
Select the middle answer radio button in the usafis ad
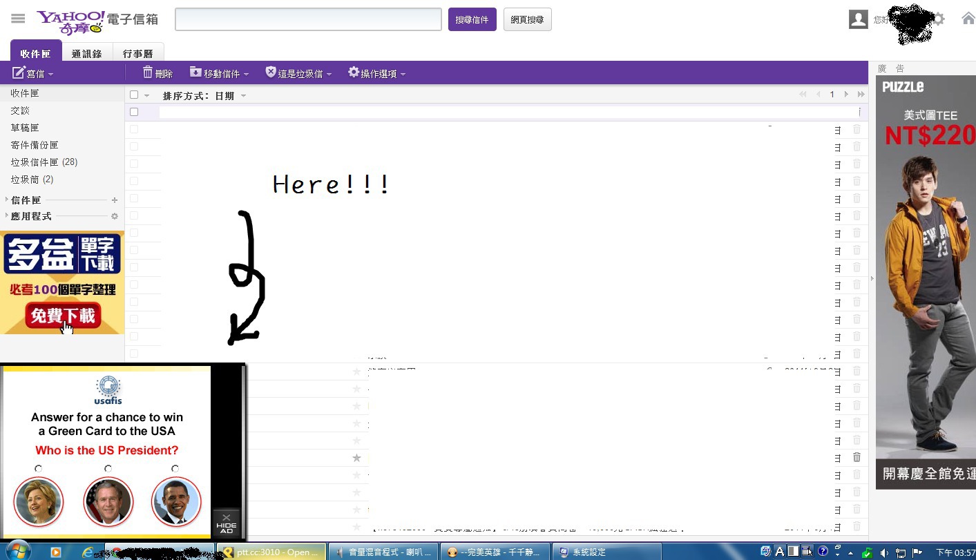point(108,468)
